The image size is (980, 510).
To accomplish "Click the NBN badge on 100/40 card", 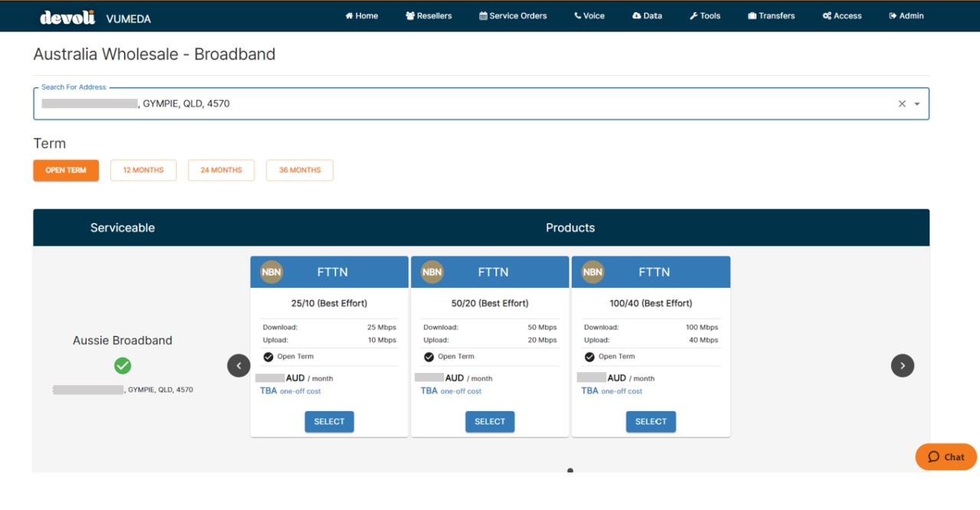I will click(593, 272).
